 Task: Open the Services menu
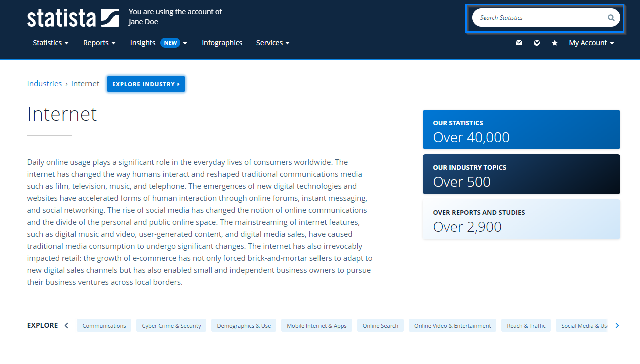point(273,43)
